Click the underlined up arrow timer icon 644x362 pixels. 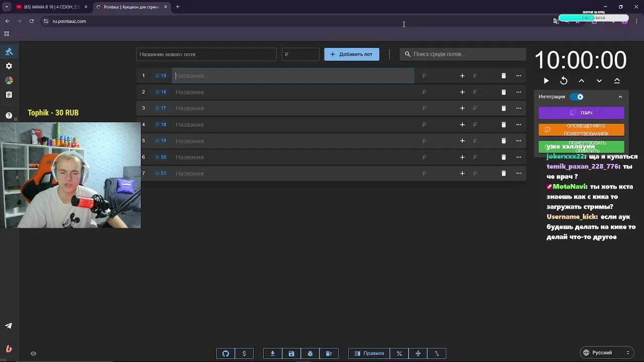617,81
